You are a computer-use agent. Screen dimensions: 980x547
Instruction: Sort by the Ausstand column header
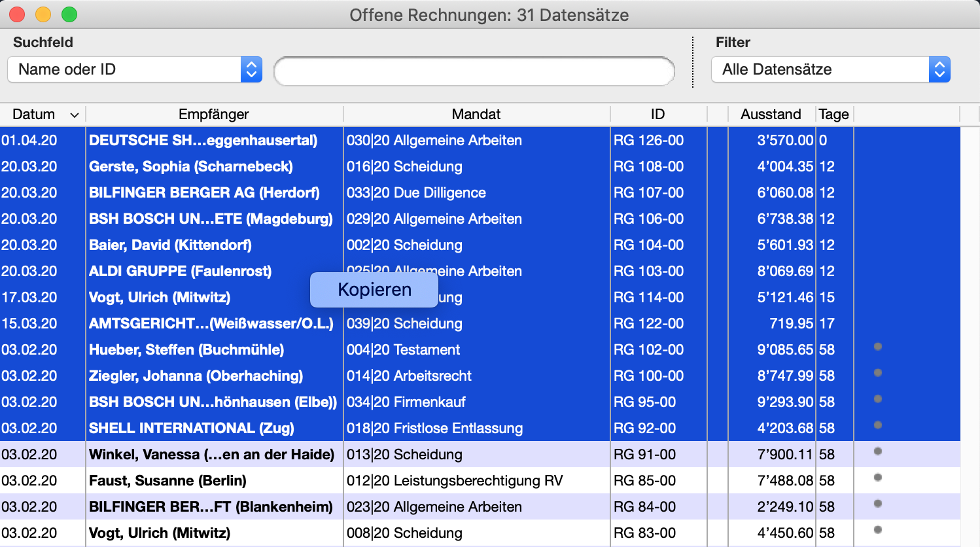point(771,115)
